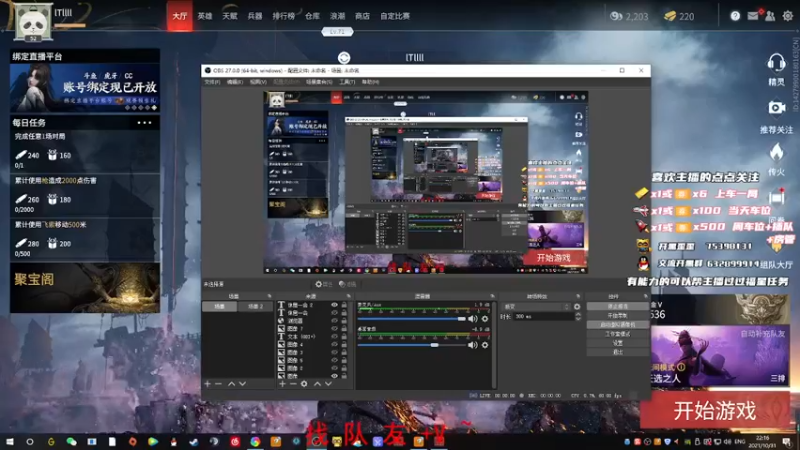Click the 设置 button in OBS controls
Viewport: 800px width, 450px height.
[x=617, y=343]
